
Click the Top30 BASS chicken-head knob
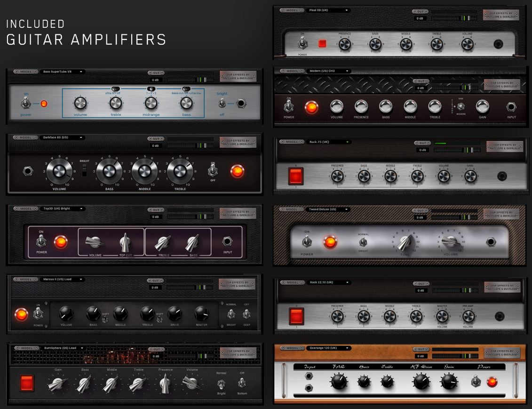click(x=192, y=243)
